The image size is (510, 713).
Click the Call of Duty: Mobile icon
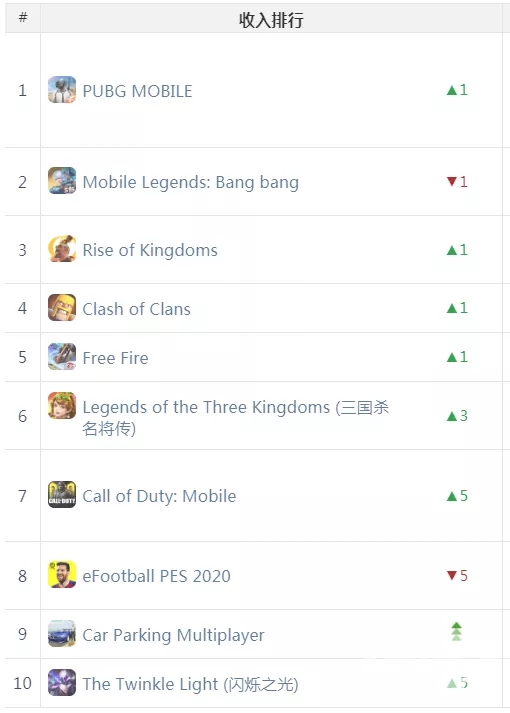[x=62, y=495]
